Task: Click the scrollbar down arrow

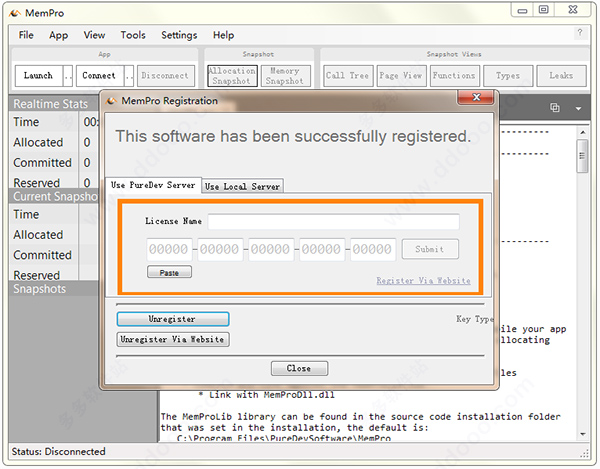Action: pos(582,434)
